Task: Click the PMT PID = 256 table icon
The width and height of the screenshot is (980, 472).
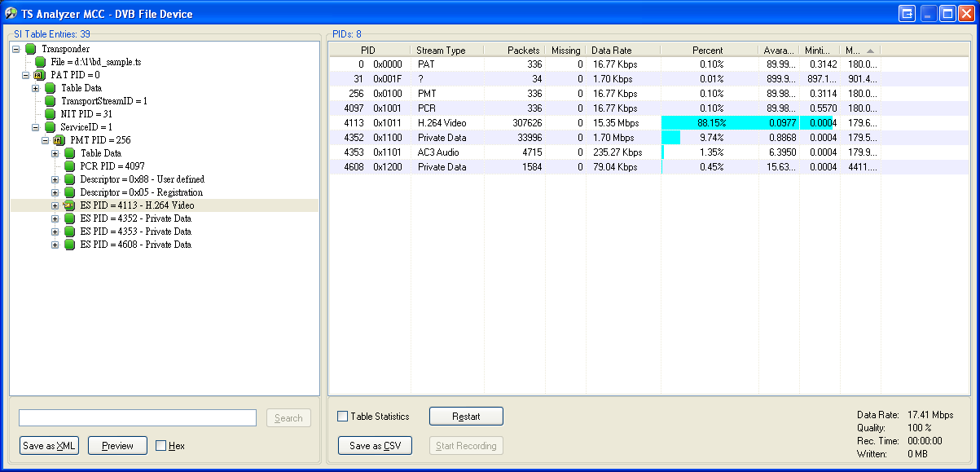Action: coord(59,140)
